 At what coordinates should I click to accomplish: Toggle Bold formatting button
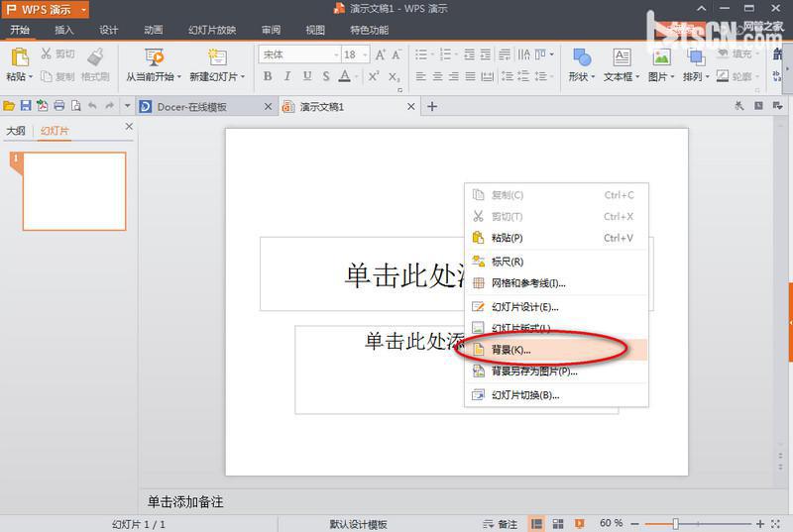point(268,76)
